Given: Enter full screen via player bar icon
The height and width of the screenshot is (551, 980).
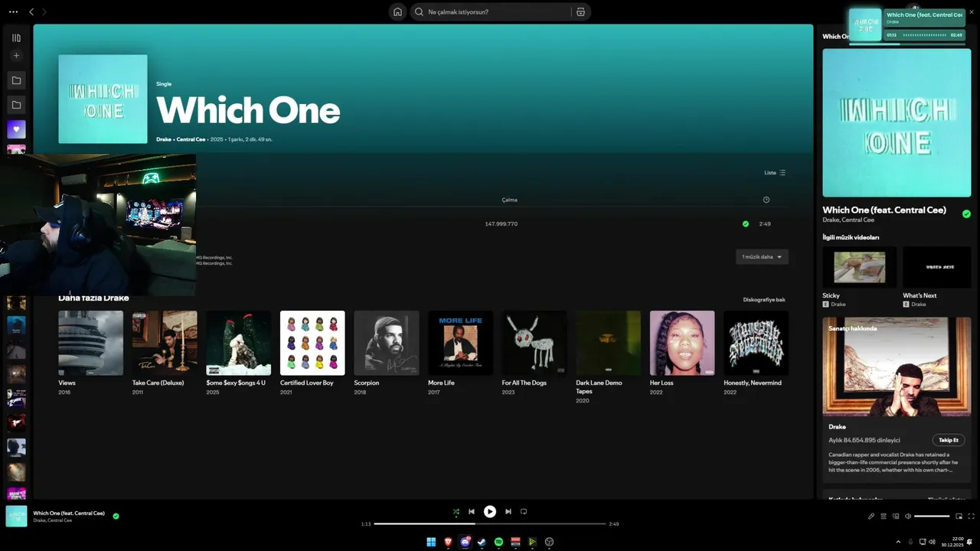Looking at the screenshot, I should [972, 517].
